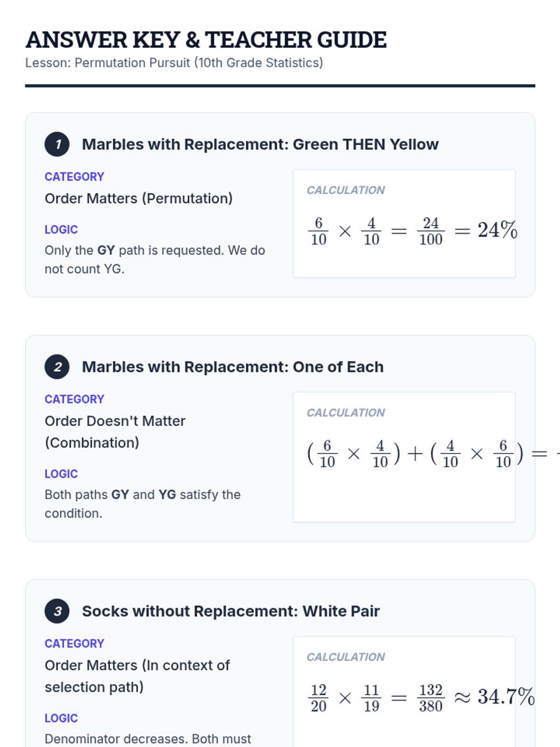The image size is (560, 747).
Task: Click the LOGIC label in problem 2
Action: click(61, 474)
